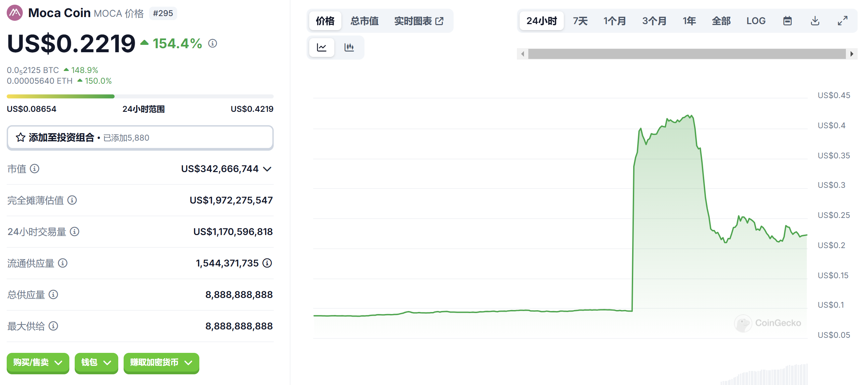Select the 24小时 time range
Image resolution: width=868 pixels, height=385 pixels.
(541, 21)
